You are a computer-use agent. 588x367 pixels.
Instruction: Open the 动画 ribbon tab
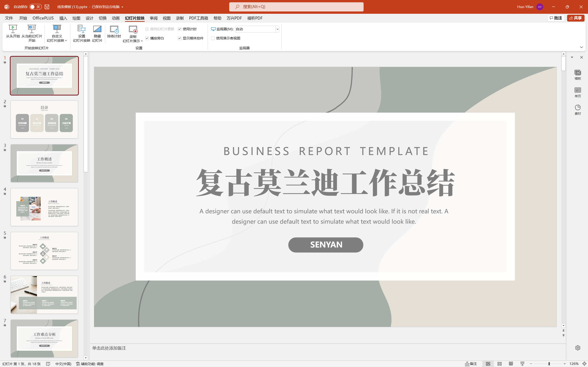[116, 18]
